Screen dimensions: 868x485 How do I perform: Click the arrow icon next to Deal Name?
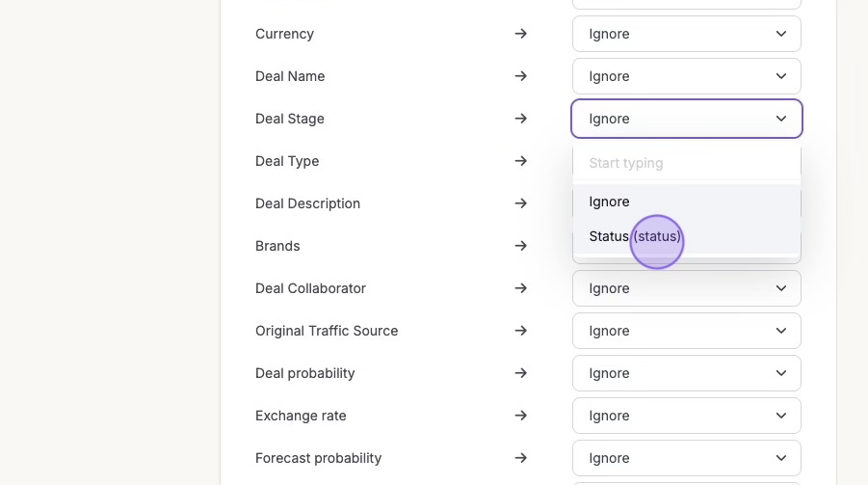(520, 76)
